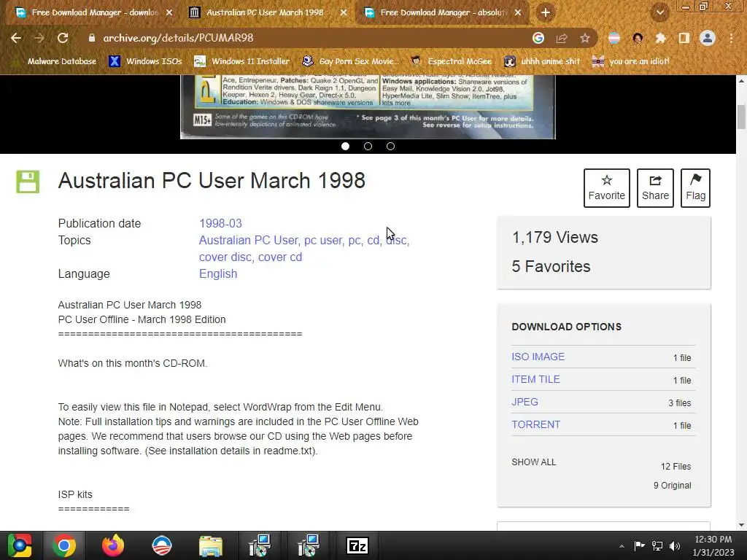
Task: Launch Firefox from the taskbar
Action: [113, 545]
